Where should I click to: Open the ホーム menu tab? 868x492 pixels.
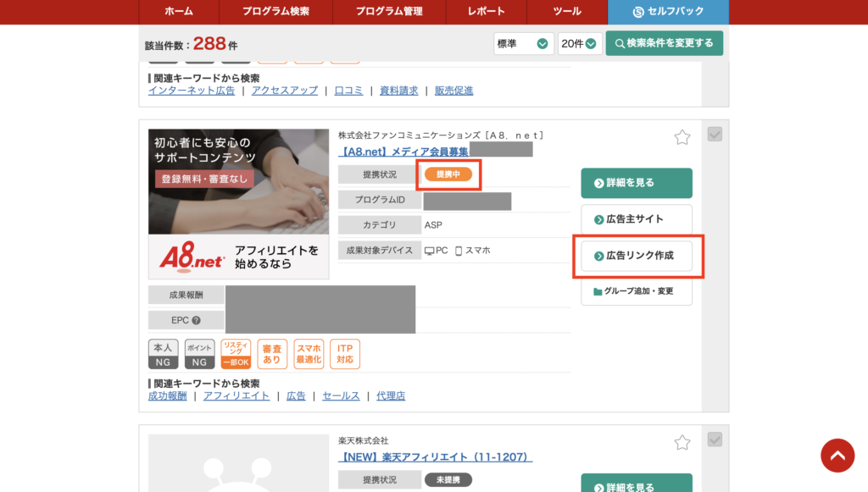click(x=179, y=12)
